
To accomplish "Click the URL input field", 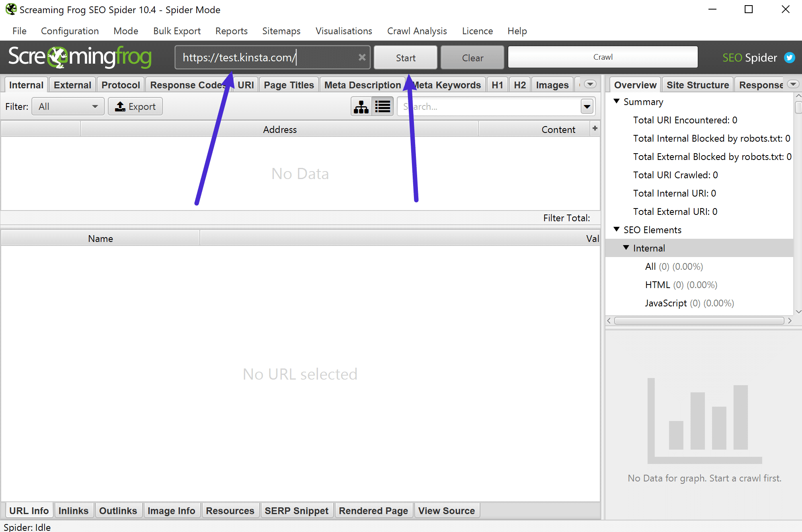I will 273,58.
